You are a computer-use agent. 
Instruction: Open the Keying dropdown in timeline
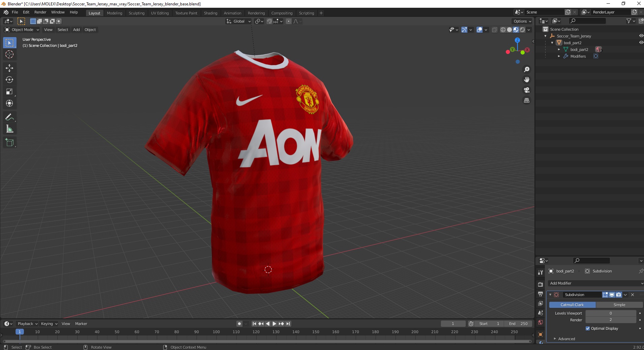pyautogui.click(x=49, y=324)
